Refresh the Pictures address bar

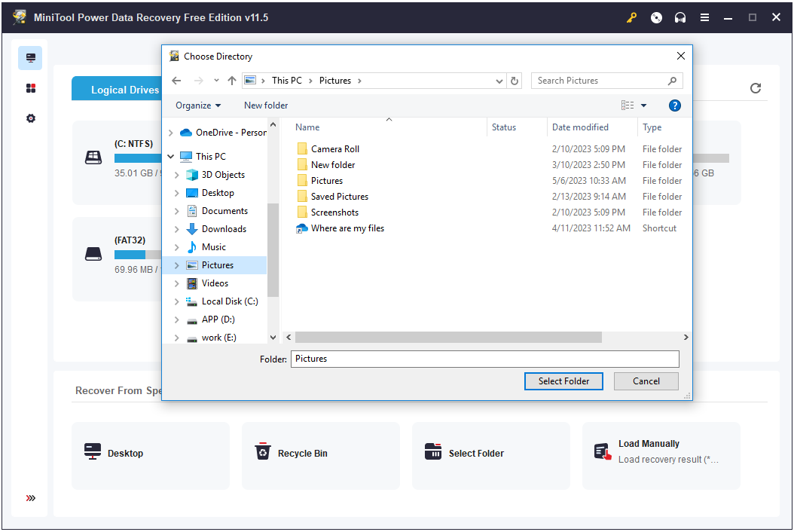[x=515, y=81]
